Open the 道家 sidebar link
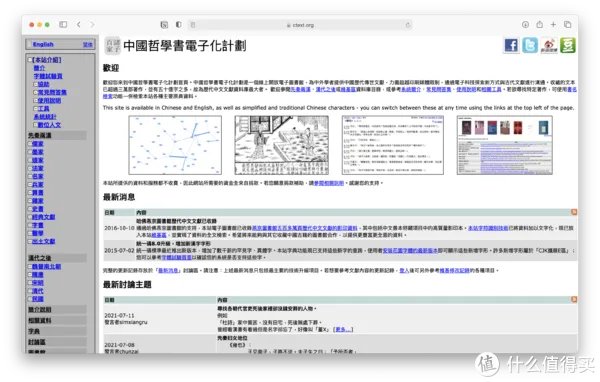This screenshot has width=600, height=382. point(38,160)
